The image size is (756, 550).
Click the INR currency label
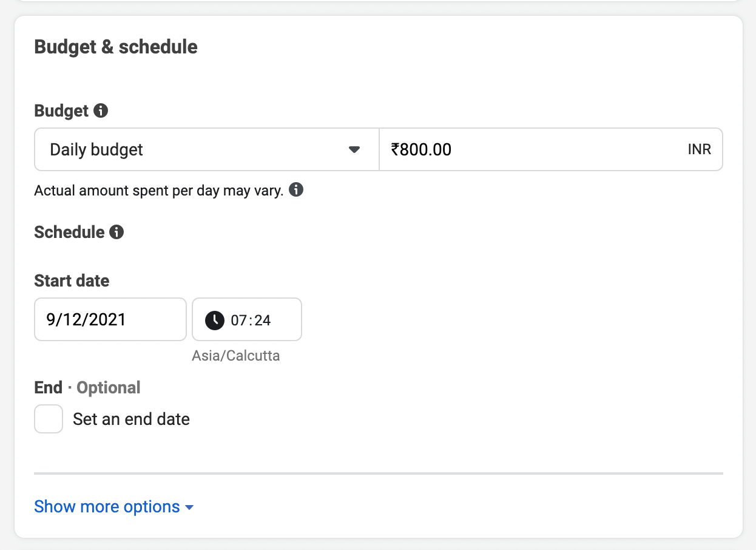[x=699, y=150]
